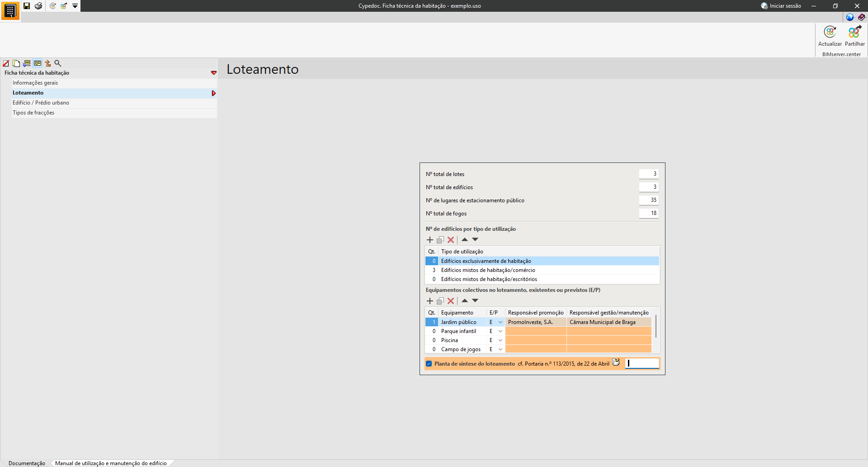Click the magnifying glass search icon

pyautogui.click(x=58, y=63)
